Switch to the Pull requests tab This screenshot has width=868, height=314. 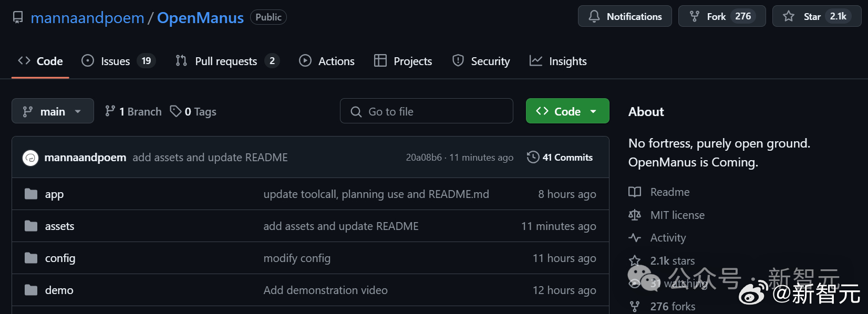point(226,61)
